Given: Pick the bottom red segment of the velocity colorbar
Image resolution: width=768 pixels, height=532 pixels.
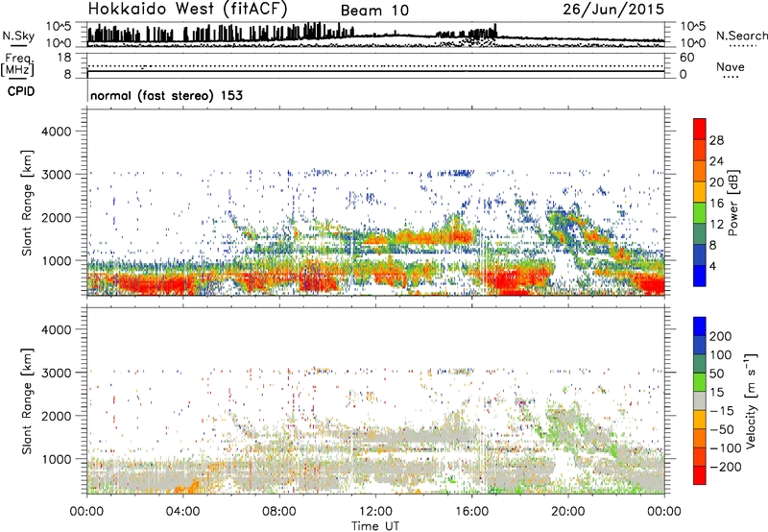Looking at the screenshot, I should click(700, 475).
